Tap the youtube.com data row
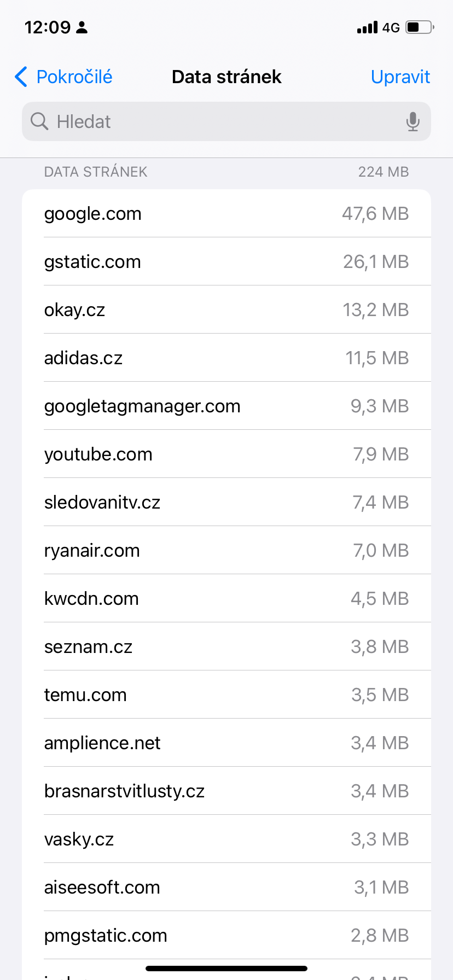This screenshot has width=453, height=980. point(226,454)
